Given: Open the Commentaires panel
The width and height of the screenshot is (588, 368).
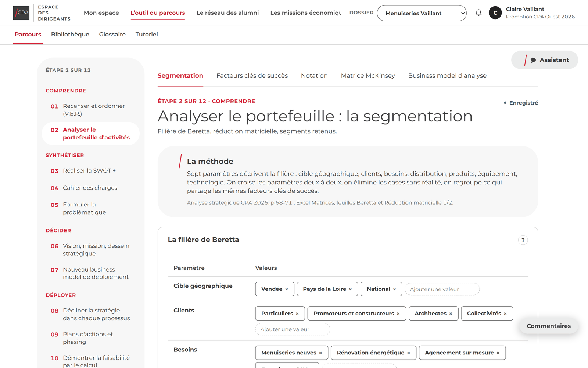Looking at the screenshot, I should pyautogui.click(x=549, y=326).
